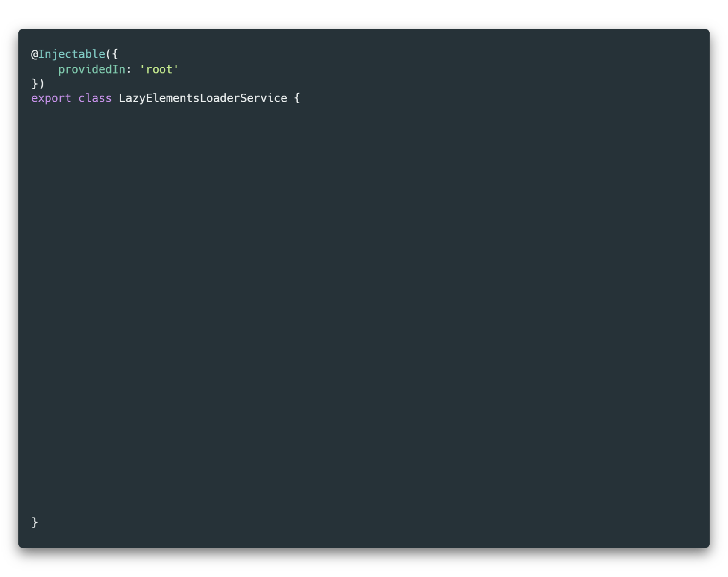Click the indentation before providedIn
This screenshot has width=728, height=577.
[x=44, y=69]
